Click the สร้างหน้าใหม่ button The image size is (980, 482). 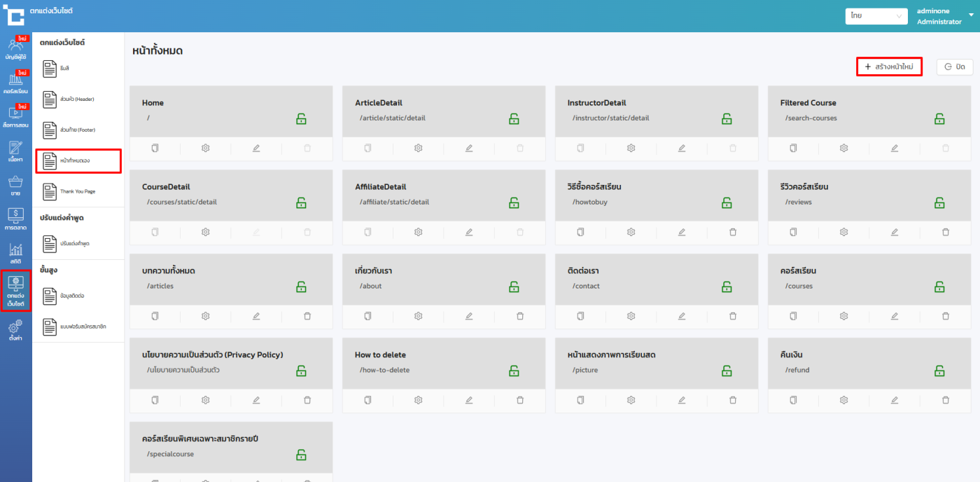point(889,67)
